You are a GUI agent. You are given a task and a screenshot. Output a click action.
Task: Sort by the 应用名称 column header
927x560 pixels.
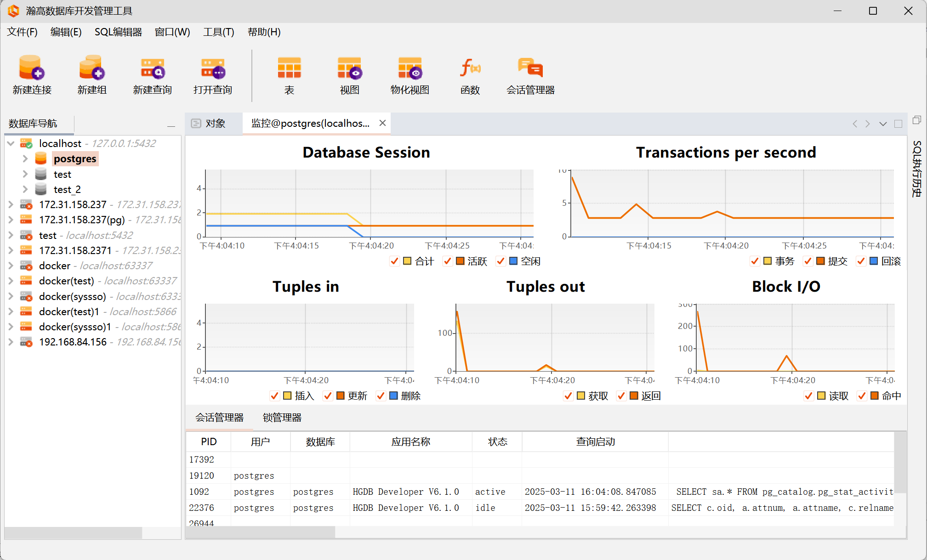click(x=411, y=441)
